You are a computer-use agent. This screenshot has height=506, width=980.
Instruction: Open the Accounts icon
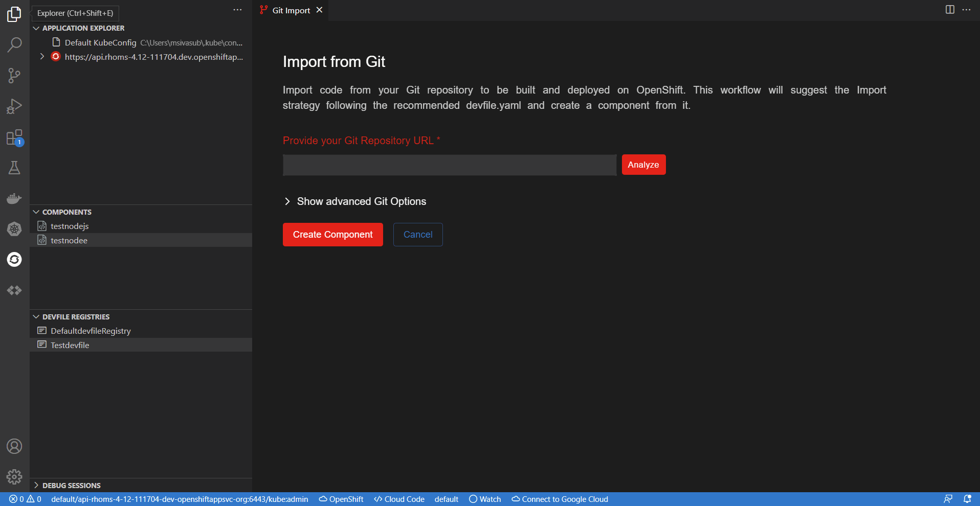(x=14, y=446)
